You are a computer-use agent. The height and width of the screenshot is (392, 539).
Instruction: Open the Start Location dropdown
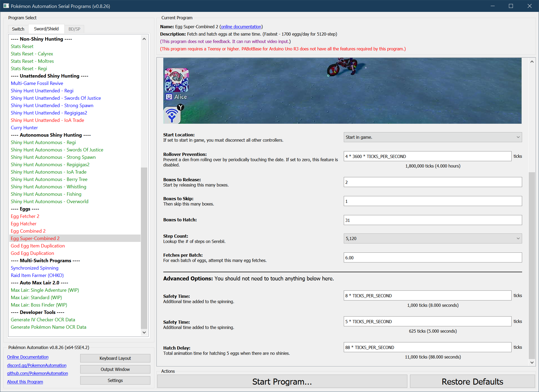pos(432,137)
